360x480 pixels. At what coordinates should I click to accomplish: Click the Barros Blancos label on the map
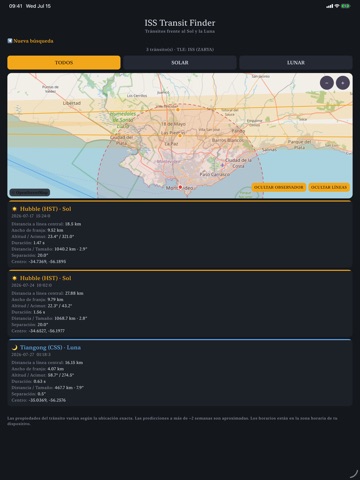(x=228, y=140)
